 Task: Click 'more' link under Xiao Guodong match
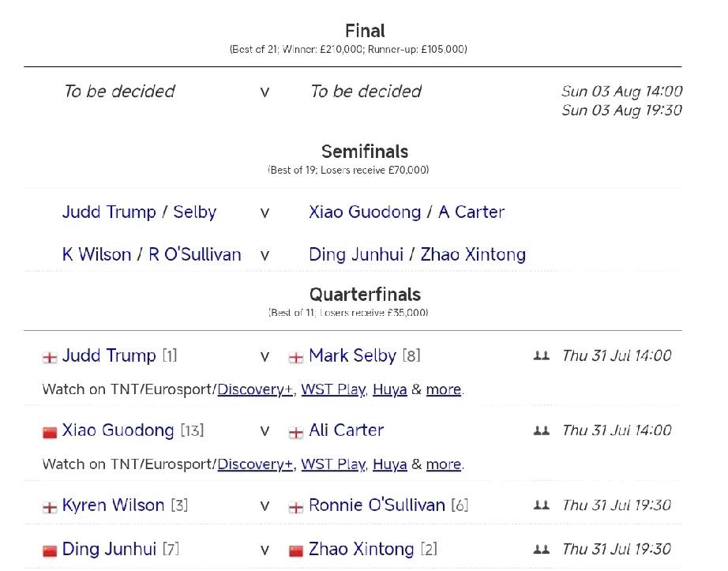pos(444,464)
